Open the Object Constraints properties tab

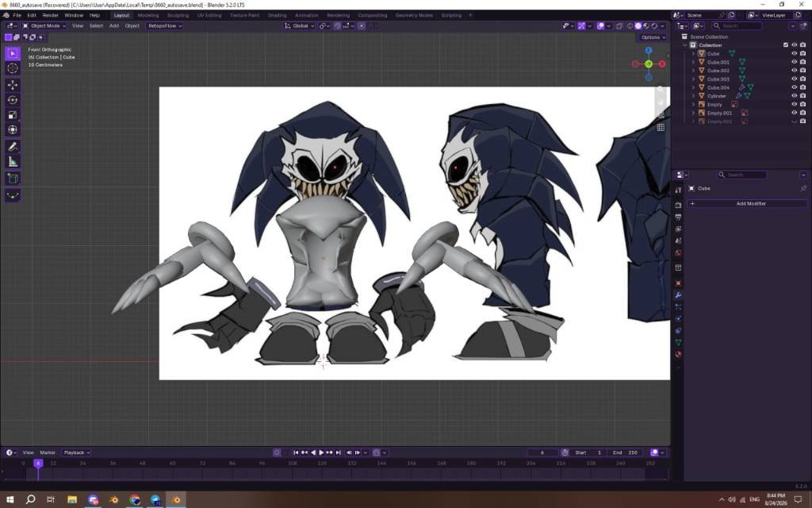click(x=678, y=331)
